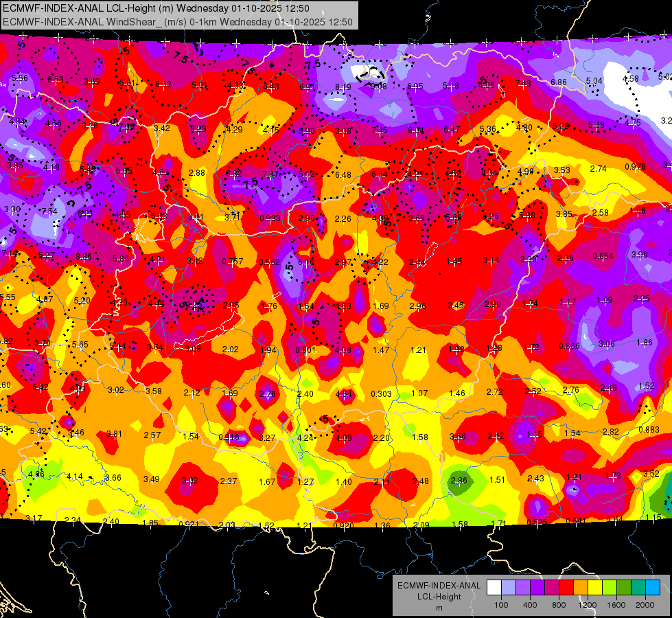The image size is (672, 618).
Task: Select the 0.562 map value
Action: 270,262
